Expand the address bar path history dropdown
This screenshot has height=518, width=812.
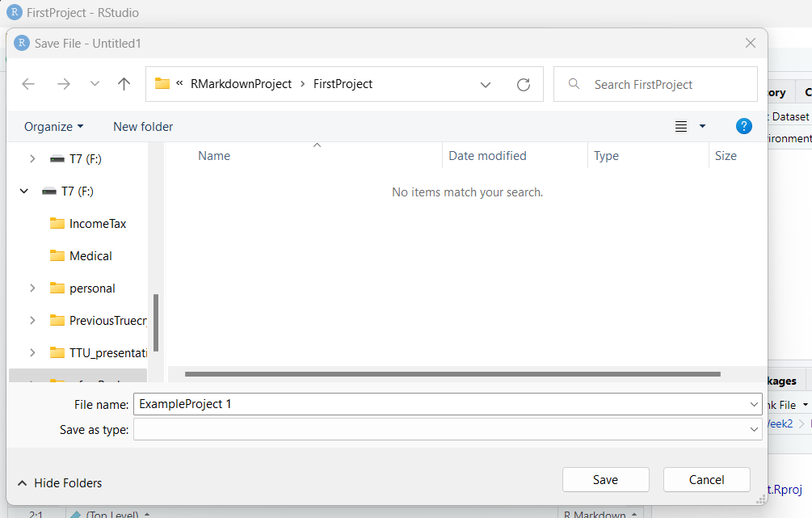coord(485,84)
